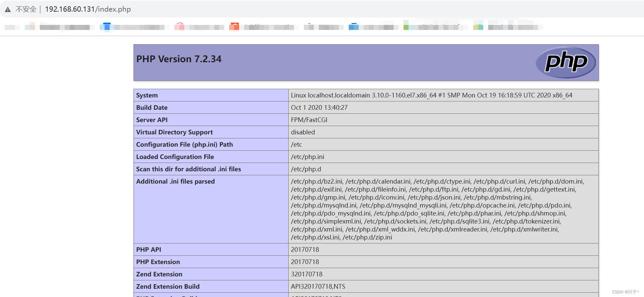
Task: Click the Virtual Directory Support label
Action: [x=174, y=132]
